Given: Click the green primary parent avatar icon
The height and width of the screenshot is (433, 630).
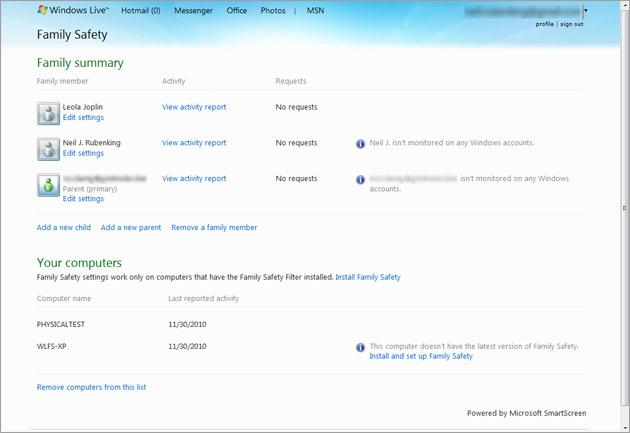Looking at the screenshot, I should point(48,185).
